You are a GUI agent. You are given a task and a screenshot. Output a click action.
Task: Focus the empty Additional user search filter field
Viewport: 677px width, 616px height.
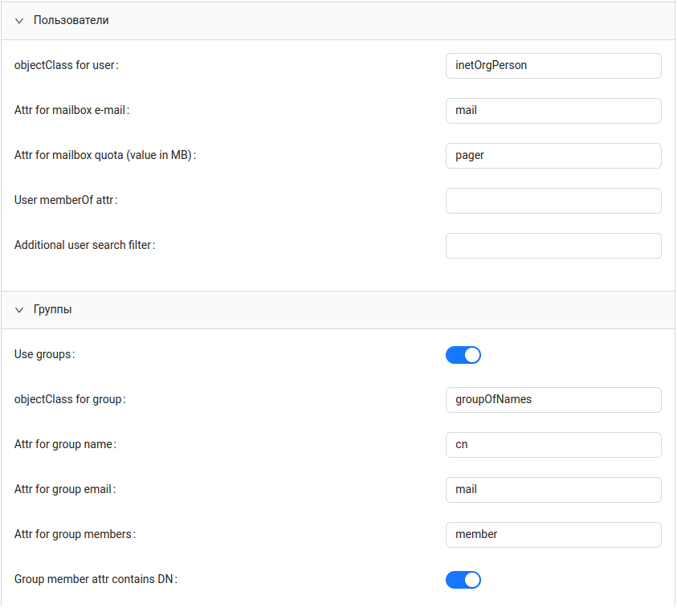point(553,246)
